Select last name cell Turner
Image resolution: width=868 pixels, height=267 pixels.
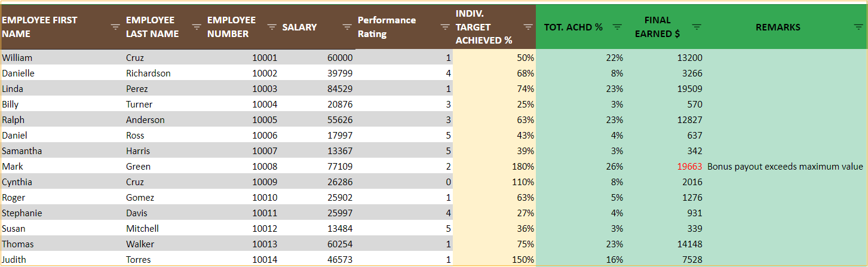click(165, 105)
